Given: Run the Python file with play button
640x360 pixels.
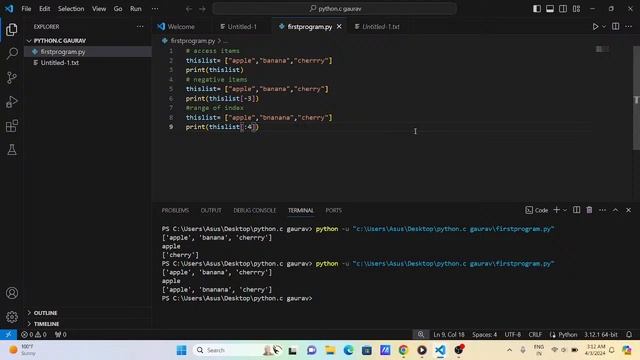Looking at the screenshot, I should (x=595, y=27).
